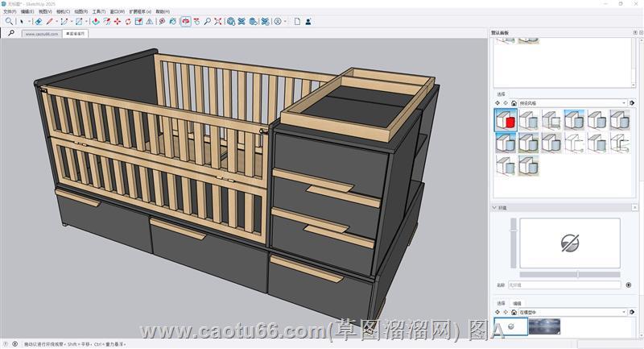Select the arrow Select tool
644x349 pixels.
pyautogui.click(x=23, y=22)
